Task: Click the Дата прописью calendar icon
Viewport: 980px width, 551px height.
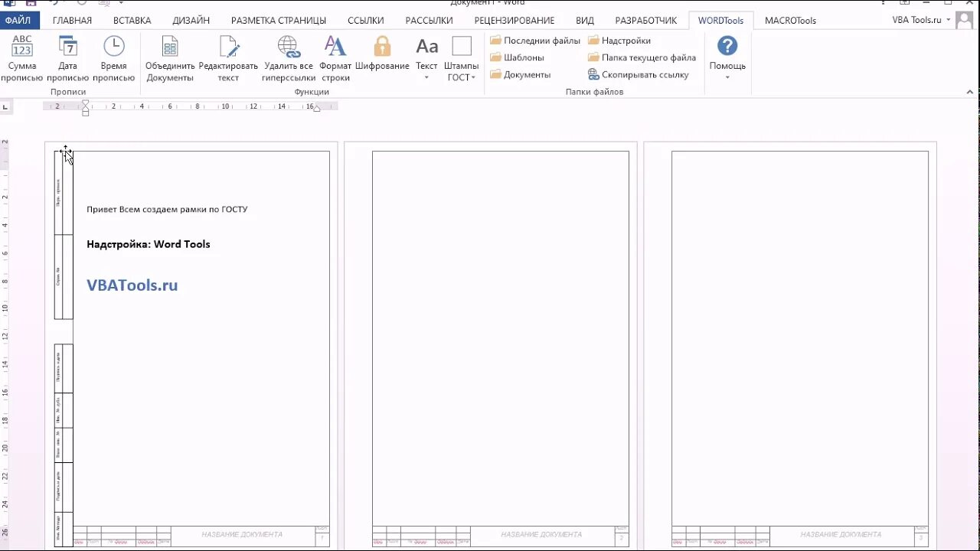Action: tap(67, 46)
